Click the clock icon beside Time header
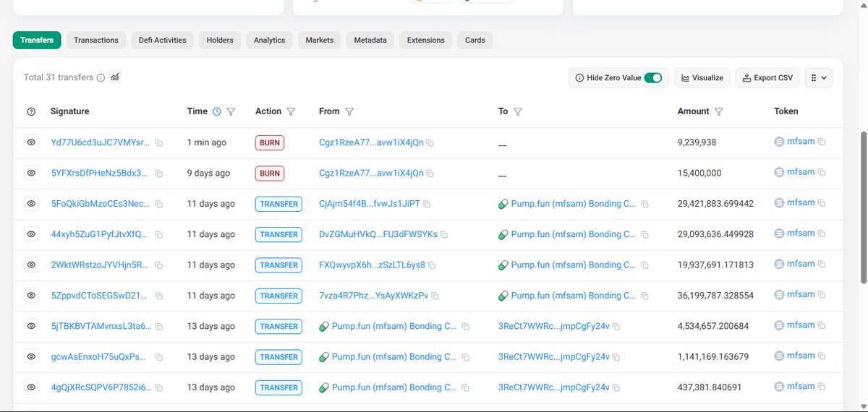 pyautogui.click(x=216, y=111)
